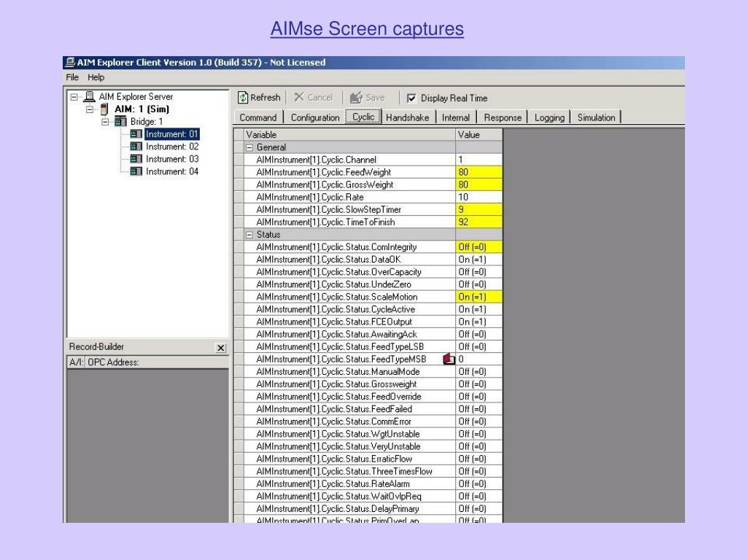Select the Cyclic.Status.AwaitingAck variable row

click(368, 334)
